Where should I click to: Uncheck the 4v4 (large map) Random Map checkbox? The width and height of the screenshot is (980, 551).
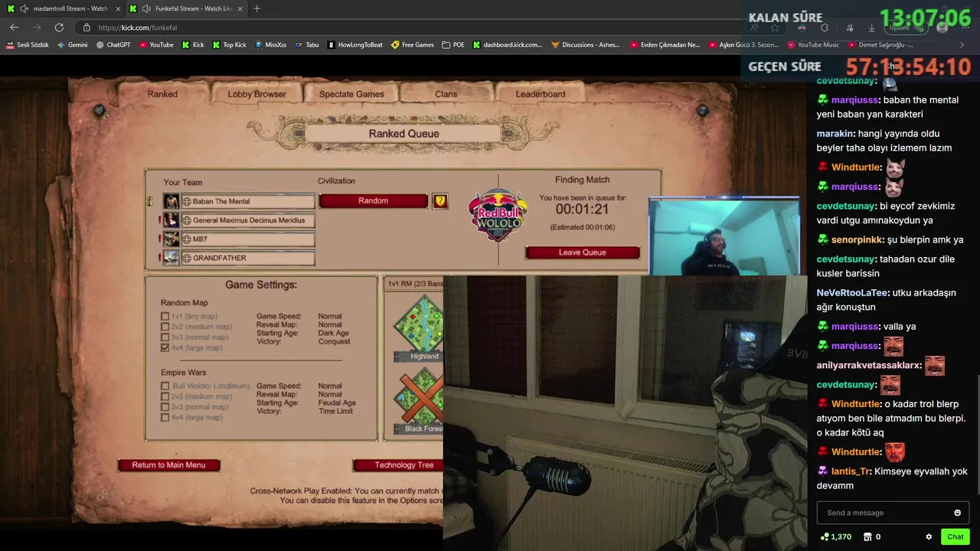pyautogui.click(x=165, y=347)
